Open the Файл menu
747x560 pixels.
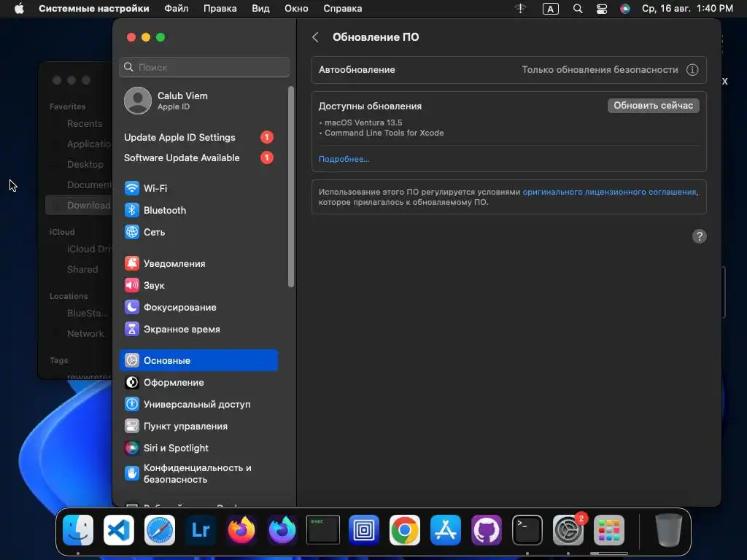pos(177,9)
